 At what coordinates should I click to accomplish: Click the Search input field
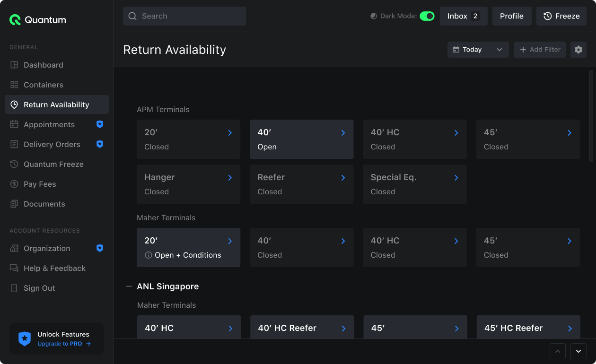[x=184, y=16]
